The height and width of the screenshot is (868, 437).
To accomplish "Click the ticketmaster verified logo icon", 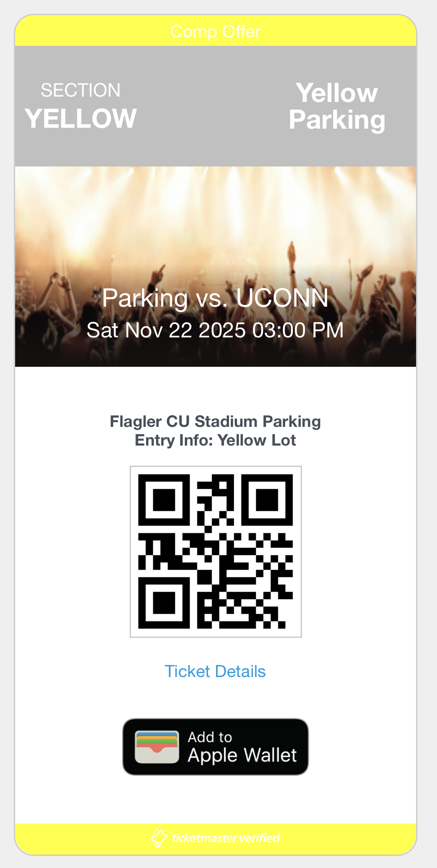I will (x=159, y=837).
